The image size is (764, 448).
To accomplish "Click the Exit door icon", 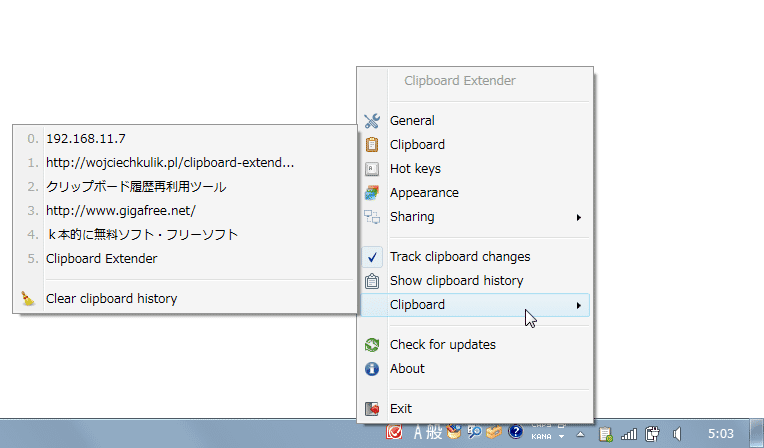I will 372,409.
